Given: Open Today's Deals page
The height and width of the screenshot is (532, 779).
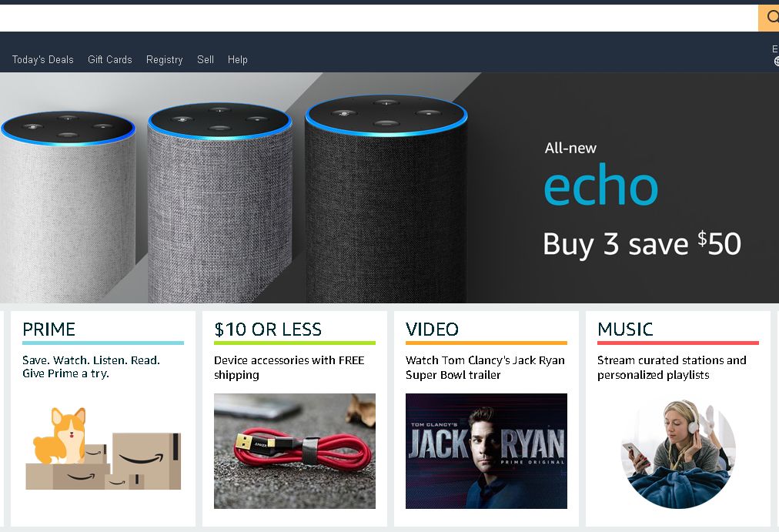Looking at the screenshot, I should coord(43,59).
